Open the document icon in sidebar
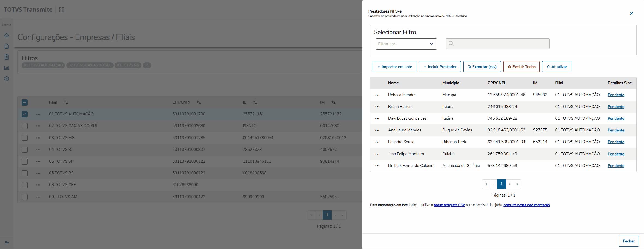The image size is (644, 249). 7,46
